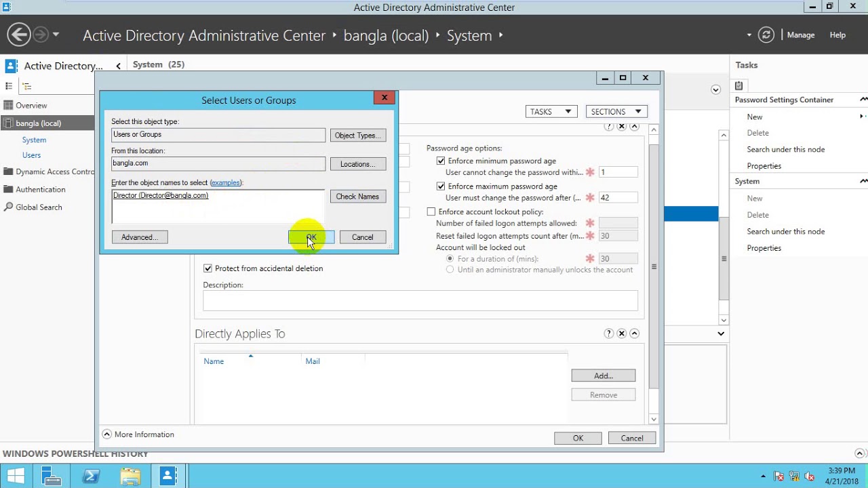Close the Select Users or Groups dialog
Screen dimensions: 868x488
[384, 98]
